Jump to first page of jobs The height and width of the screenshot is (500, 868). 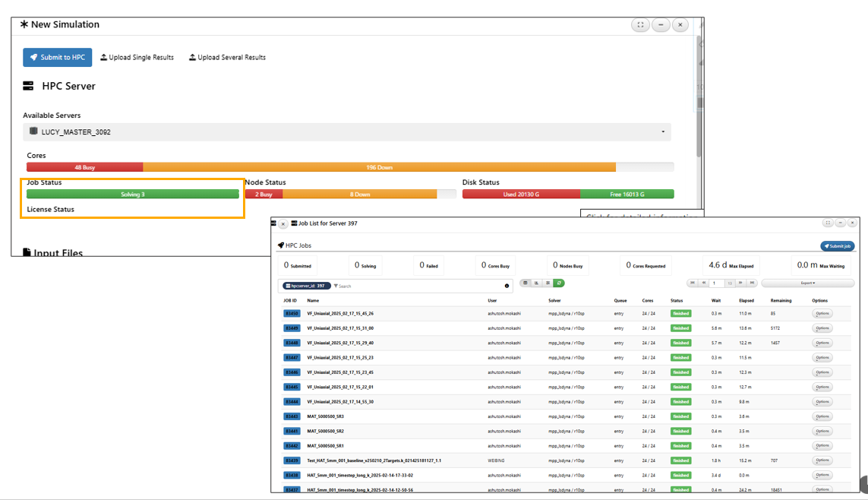692,283
